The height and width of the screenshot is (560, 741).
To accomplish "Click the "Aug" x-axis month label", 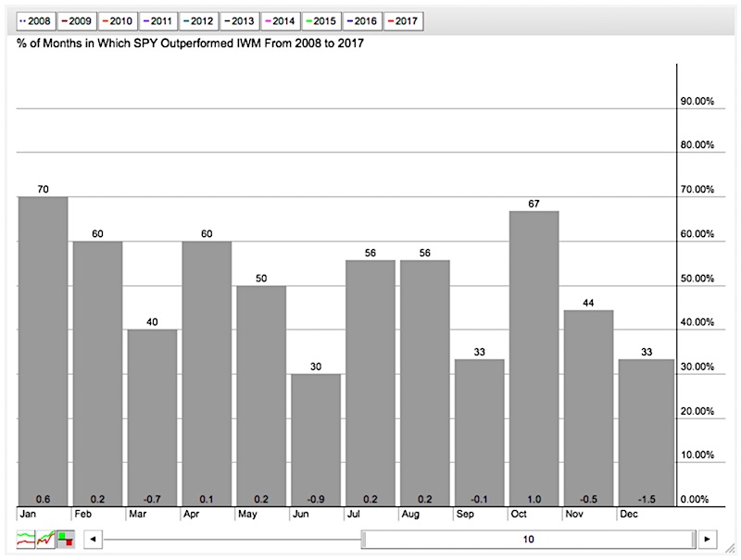I will pos(410,515).
